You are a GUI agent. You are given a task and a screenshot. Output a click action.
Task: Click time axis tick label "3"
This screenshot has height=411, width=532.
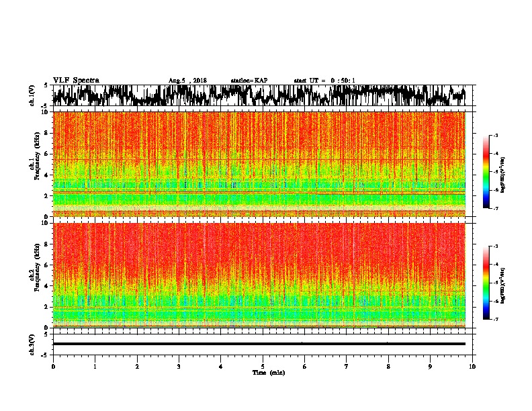(x=179, y=367)
